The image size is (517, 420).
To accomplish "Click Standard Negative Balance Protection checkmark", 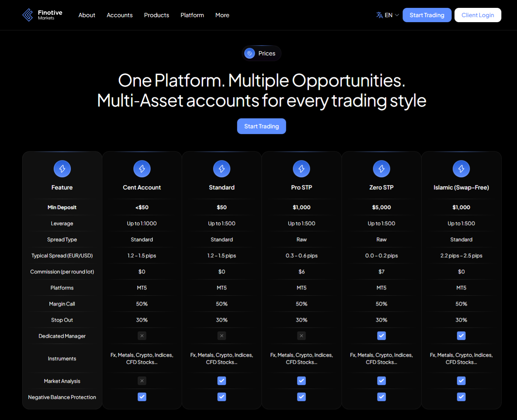I will 222,397.
